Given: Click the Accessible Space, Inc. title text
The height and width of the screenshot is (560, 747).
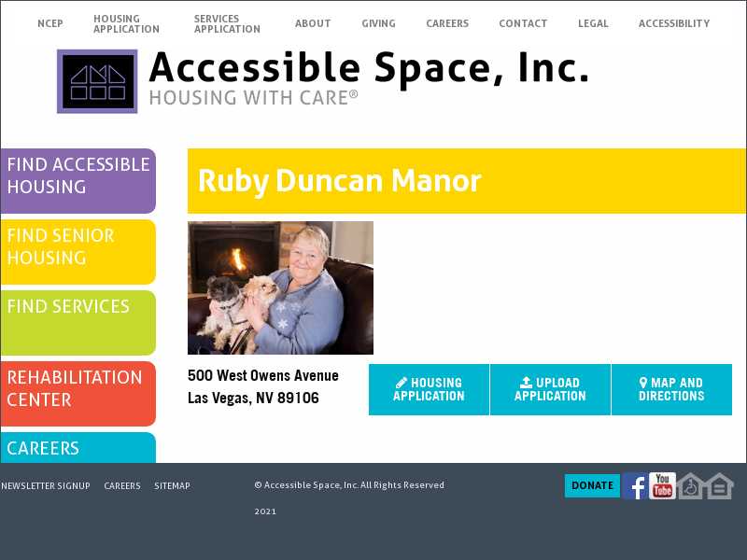Looking at the screenshot, I should coord(369,68).
